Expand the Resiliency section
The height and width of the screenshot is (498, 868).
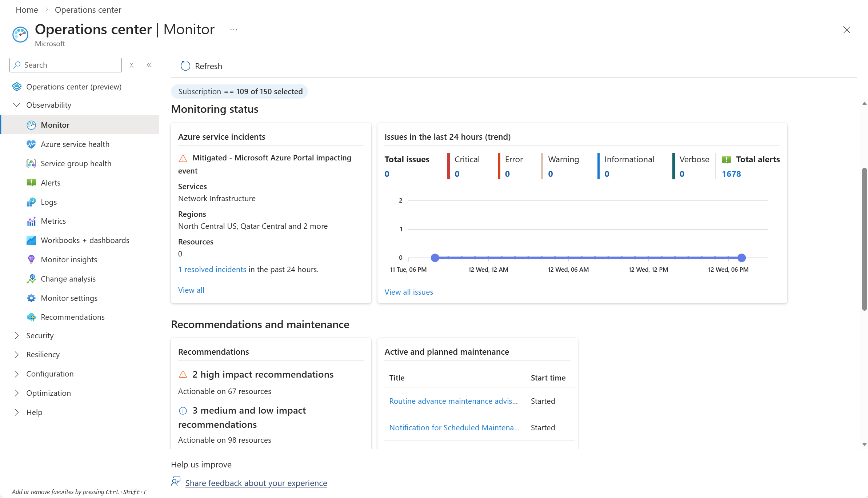point(17,354)
